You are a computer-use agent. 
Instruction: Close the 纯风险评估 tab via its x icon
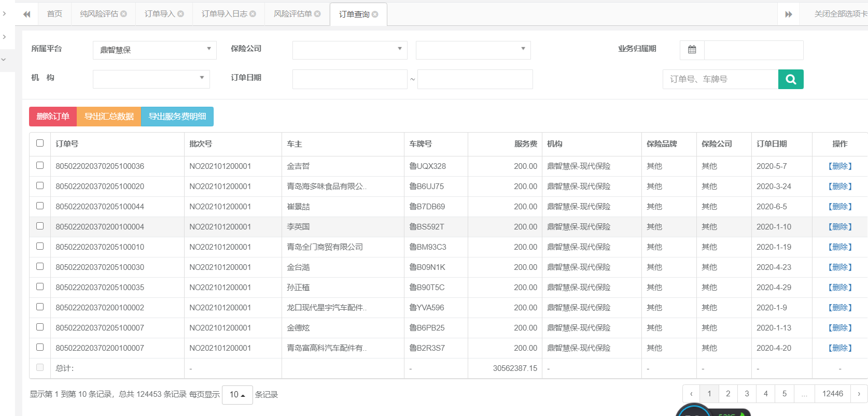tap(124, 14)
